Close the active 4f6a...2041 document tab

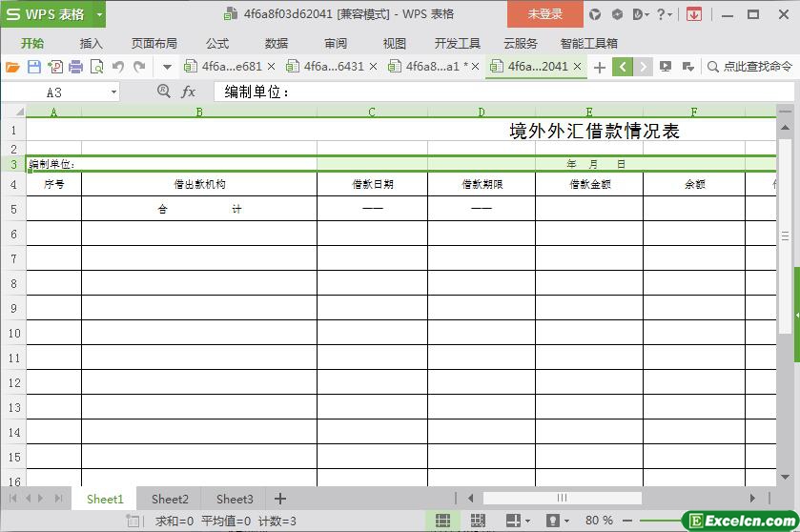coord(578,67)
